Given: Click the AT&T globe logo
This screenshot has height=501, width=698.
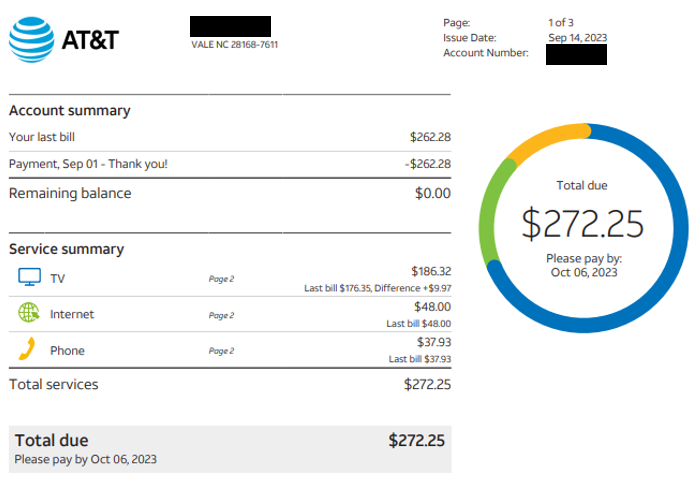Looking at the screenshot, I should [32, 40].
